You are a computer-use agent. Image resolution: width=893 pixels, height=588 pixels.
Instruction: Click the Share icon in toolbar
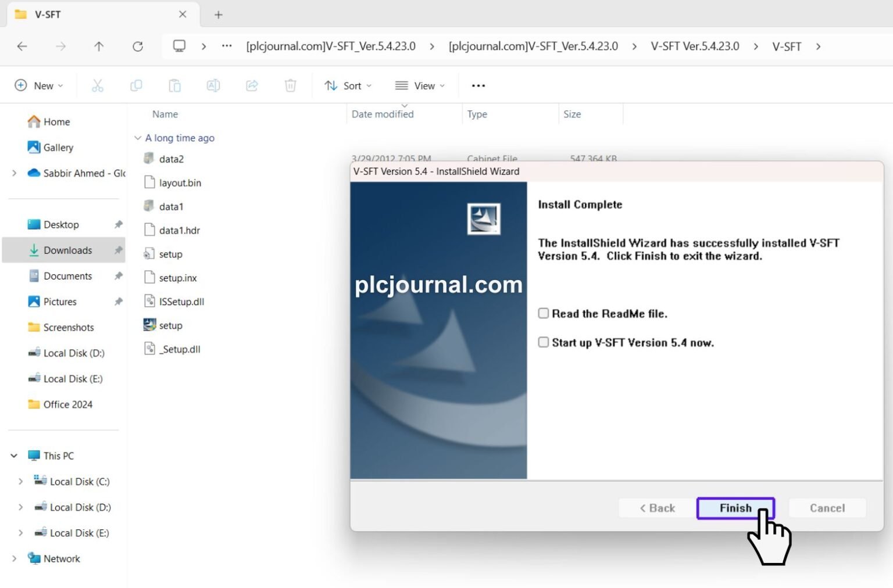[252, 86]
